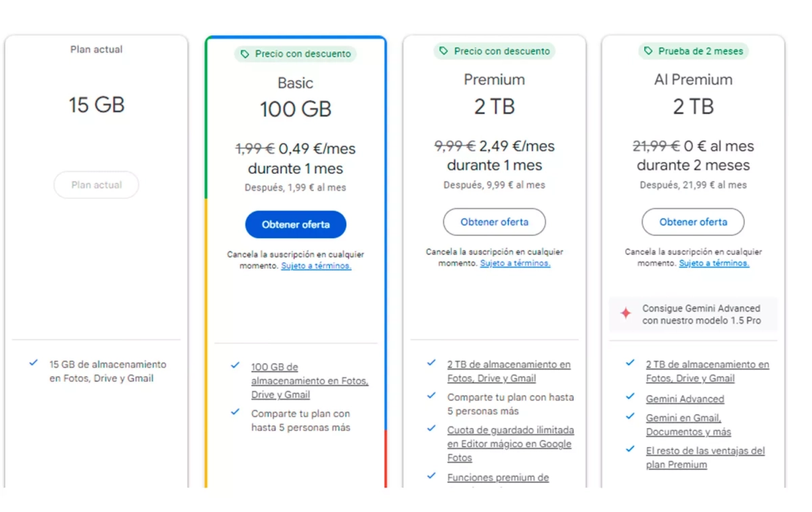Click the disabled Plan actual button

(x=96, y=185)
